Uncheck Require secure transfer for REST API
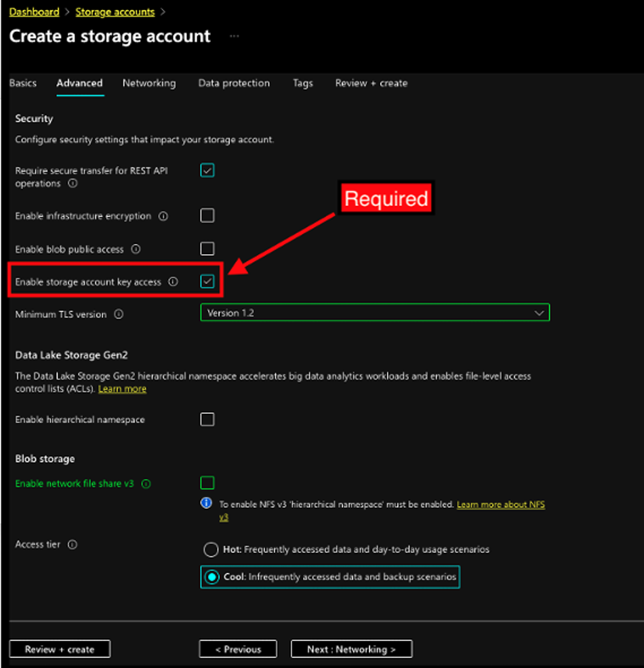 (x=207, y=171)
